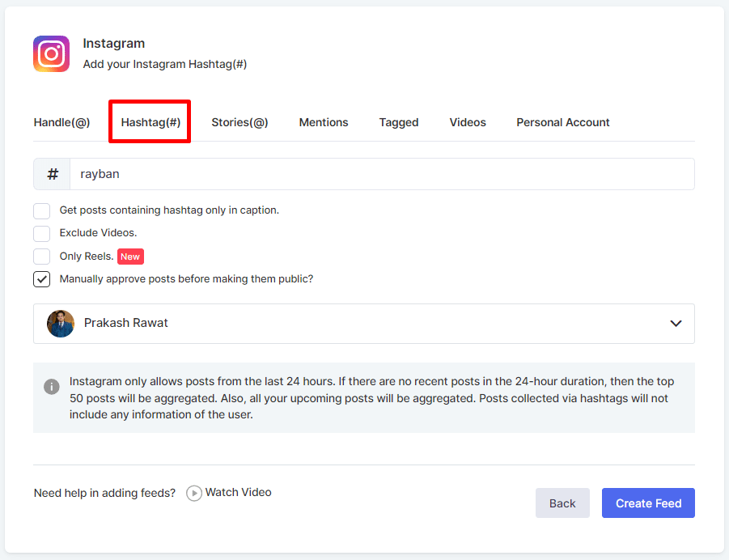Check the Exclude Videos option
Viewport: 729px width, 560px height.
(x=42, y=234)
